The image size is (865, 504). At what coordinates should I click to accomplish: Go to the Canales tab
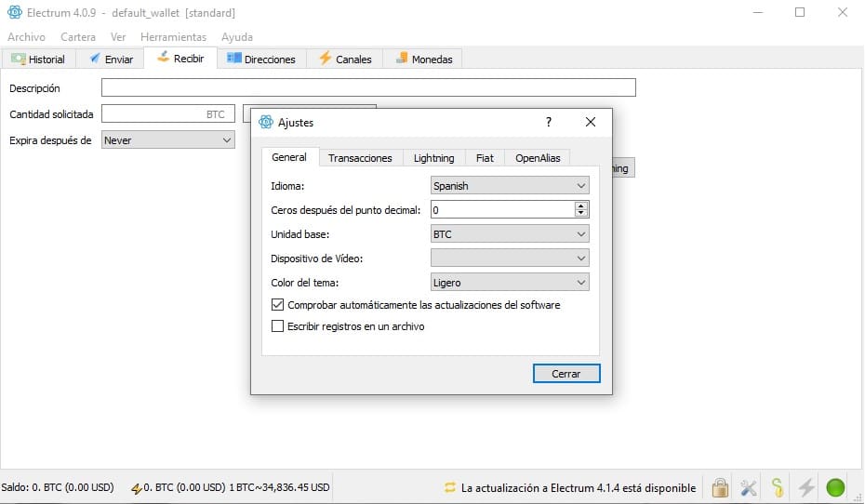[345, 59]
